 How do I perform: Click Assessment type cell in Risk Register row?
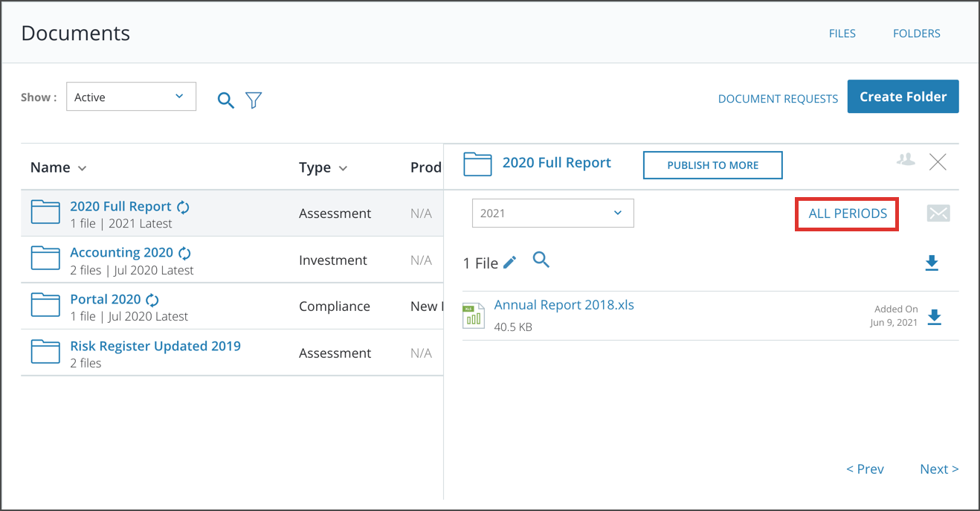tap(335, 353)
